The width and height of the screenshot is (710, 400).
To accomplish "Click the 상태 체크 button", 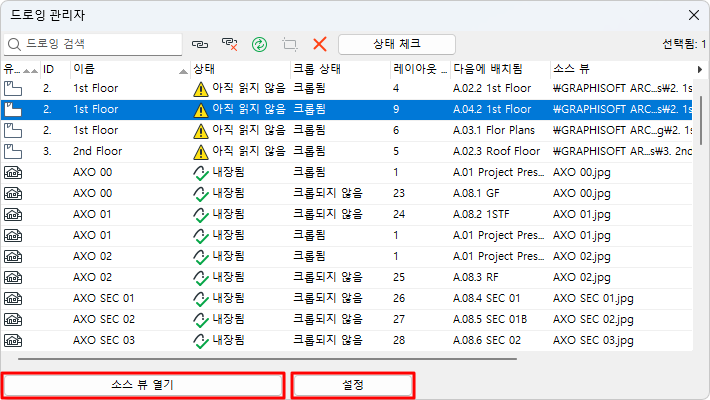I will tap(397, 44).
